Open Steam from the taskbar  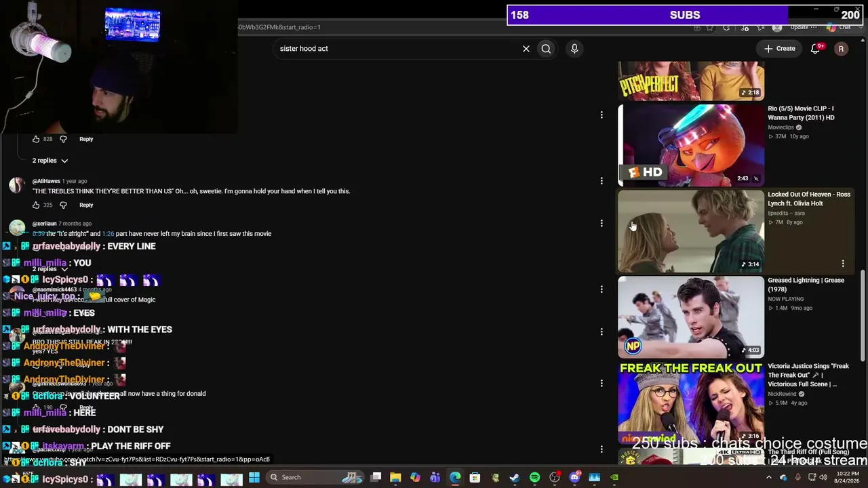[x=515, y=477]
